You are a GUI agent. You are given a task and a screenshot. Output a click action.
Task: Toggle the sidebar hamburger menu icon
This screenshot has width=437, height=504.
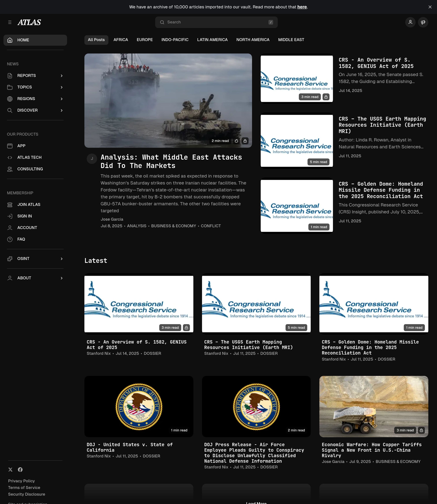click(10, 22)
